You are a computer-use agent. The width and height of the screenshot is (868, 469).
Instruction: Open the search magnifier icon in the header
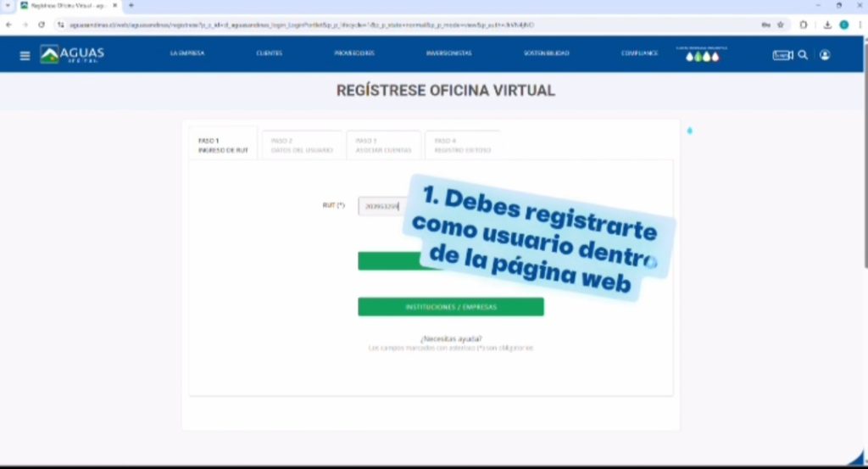(803, 55)
